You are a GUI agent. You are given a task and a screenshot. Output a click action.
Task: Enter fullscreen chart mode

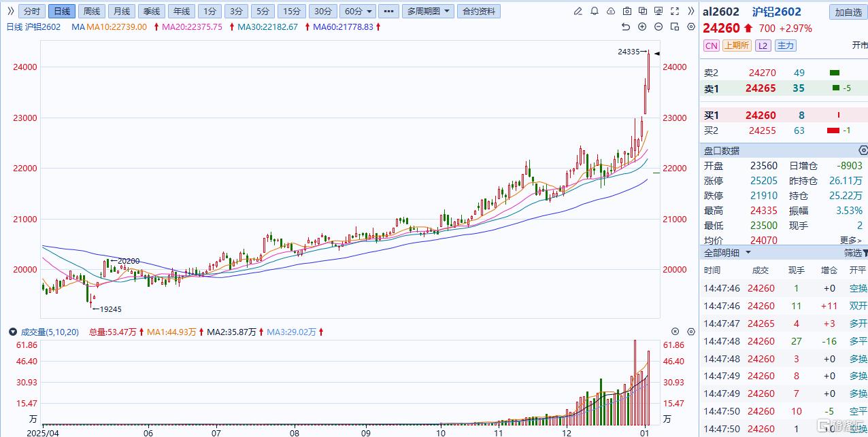coord(675,12)
